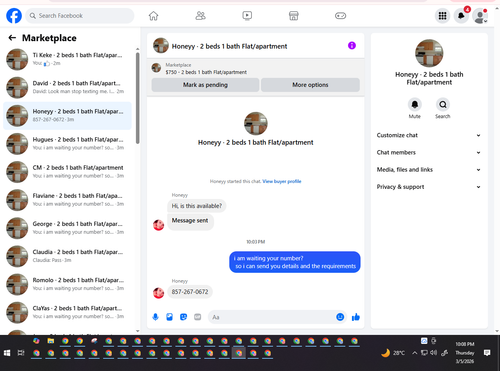This screenshot has width=500, height=371.
Task: Open the Gaming controller icon
Action: coord(340,16)
